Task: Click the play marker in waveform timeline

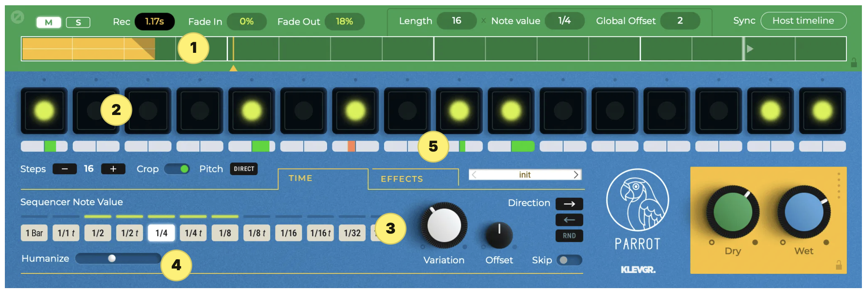Action: (750, 49)
